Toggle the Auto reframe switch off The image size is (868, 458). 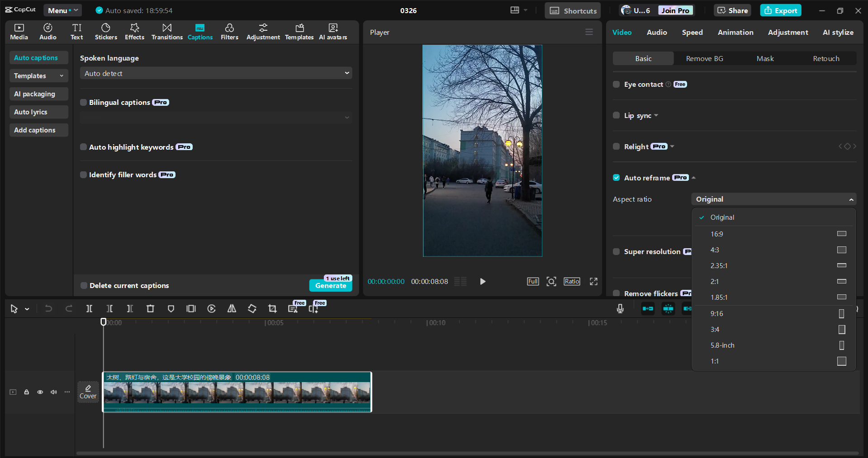coord(616,177)
